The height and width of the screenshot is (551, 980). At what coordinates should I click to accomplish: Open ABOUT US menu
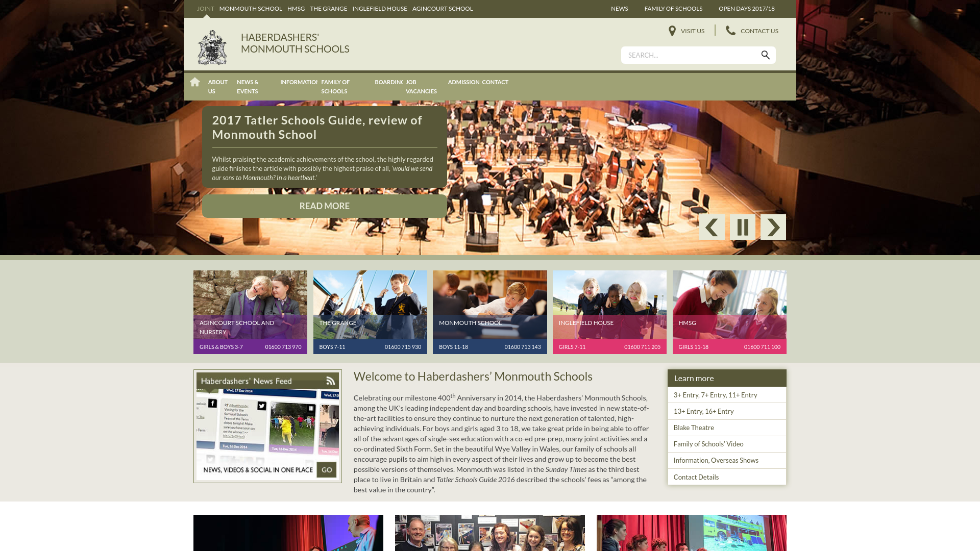click(x=218, y=87)
